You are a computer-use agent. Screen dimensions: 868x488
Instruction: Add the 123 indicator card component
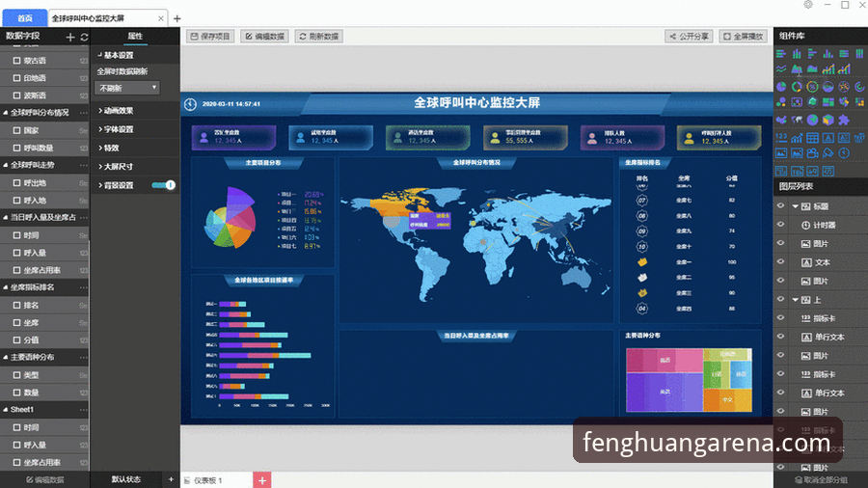pos(781,137)
